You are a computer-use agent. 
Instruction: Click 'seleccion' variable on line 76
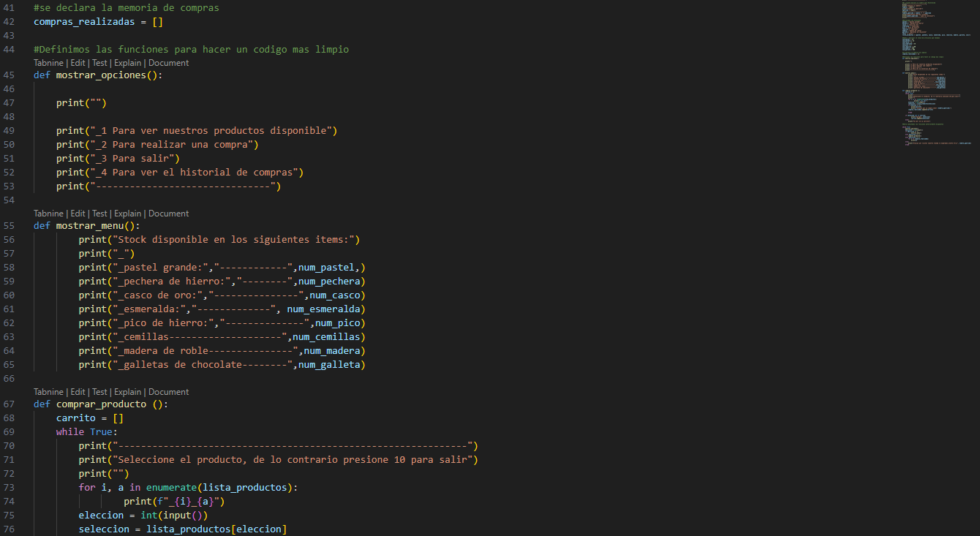(104, 529)
